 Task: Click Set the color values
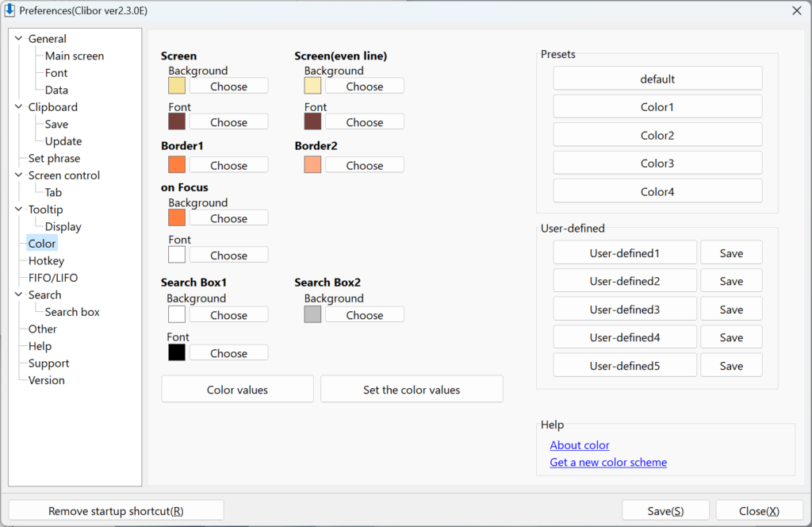pyautogui.click(x=412, y=389)
